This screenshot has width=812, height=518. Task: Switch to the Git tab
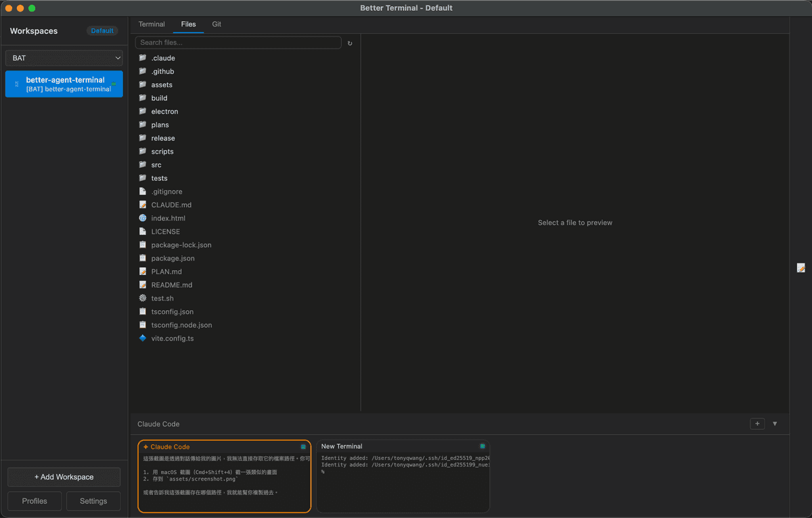click(217, 24)
